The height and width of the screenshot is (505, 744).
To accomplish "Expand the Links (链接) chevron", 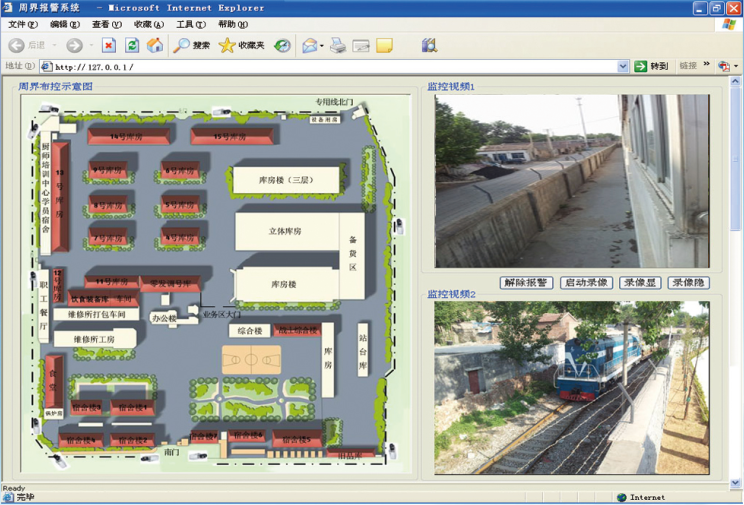I will pyautogui.click(x=706, y=65).
